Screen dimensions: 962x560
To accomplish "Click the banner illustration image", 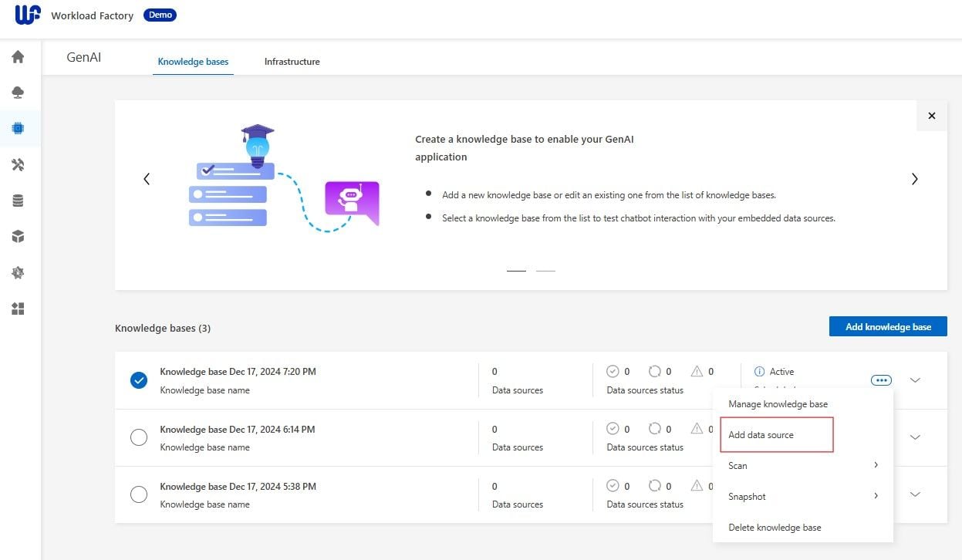I will coord(284,177).
